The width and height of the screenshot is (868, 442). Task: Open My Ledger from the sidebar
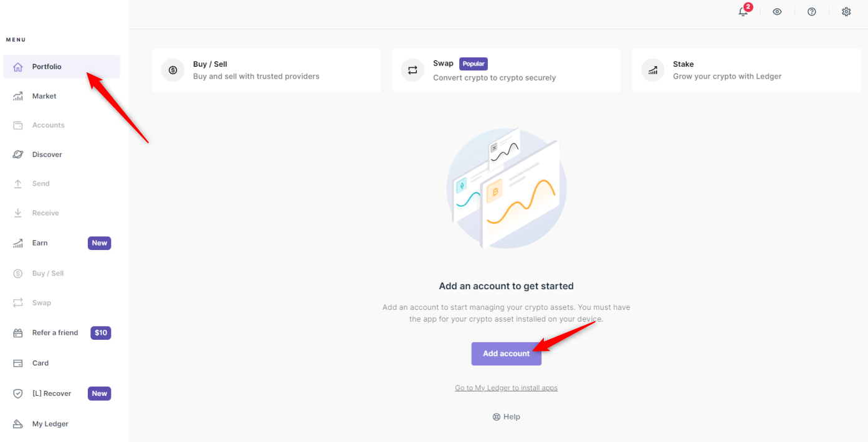tap(50, 424)
